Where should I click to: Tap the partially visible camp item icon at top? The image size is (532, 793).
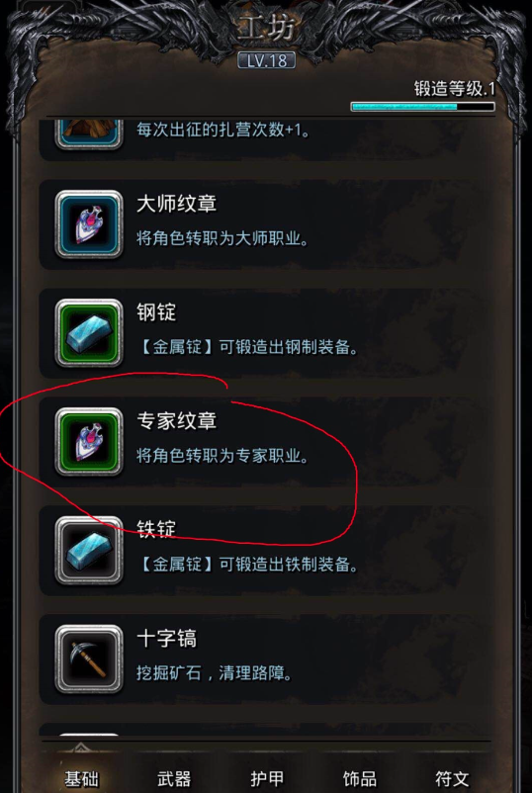pos(89,134)
